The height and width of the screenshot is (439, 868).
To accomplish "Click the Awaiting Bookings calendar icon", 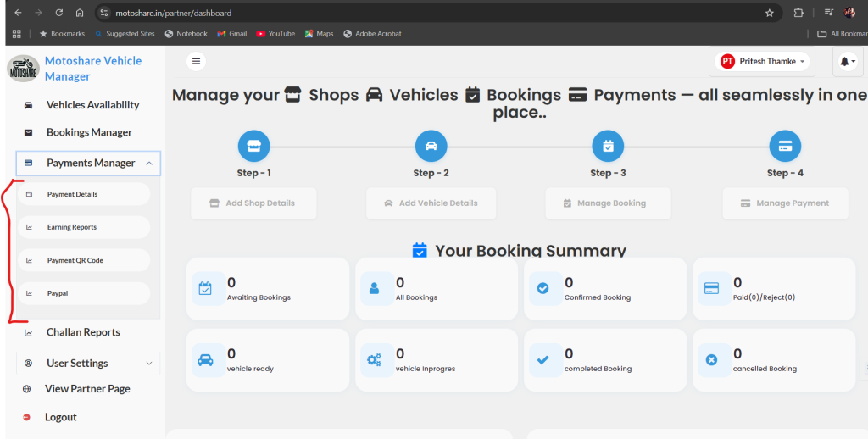I will point(205,288).
